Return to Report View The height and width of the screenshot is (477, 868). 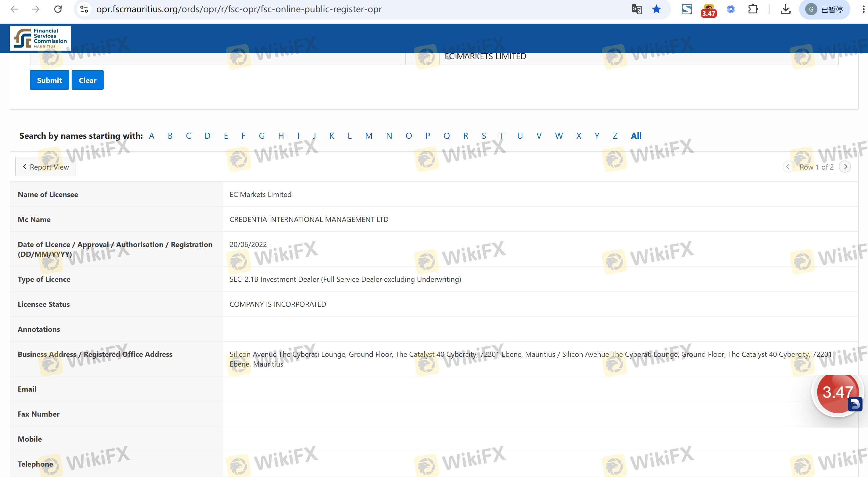click(x=45, y=167)
